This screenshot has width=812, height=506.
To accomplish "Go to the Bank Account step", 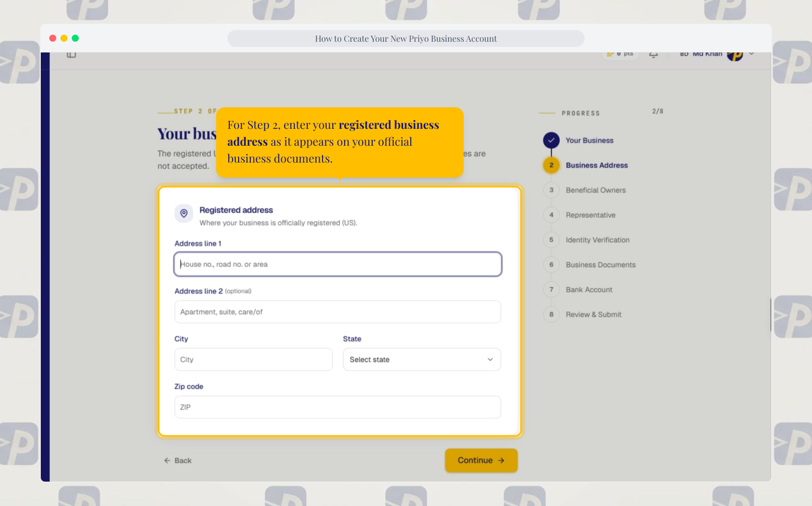I will 589,290.
